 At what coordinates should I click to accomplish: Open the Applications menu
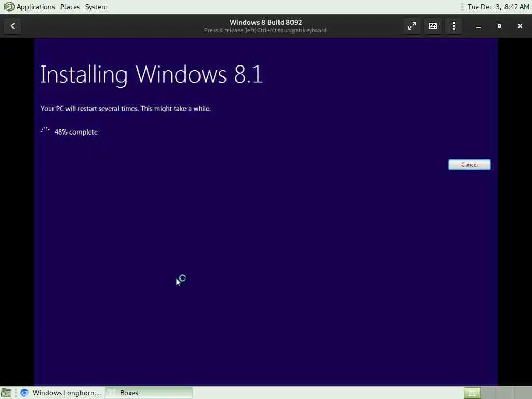click(36, 7)
